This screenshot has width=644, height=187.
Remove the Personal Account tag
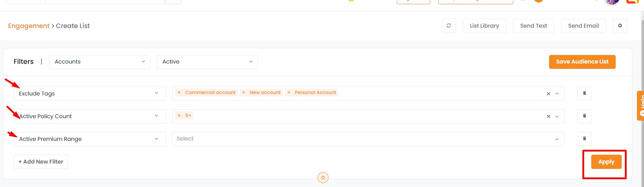coord(289,93)
